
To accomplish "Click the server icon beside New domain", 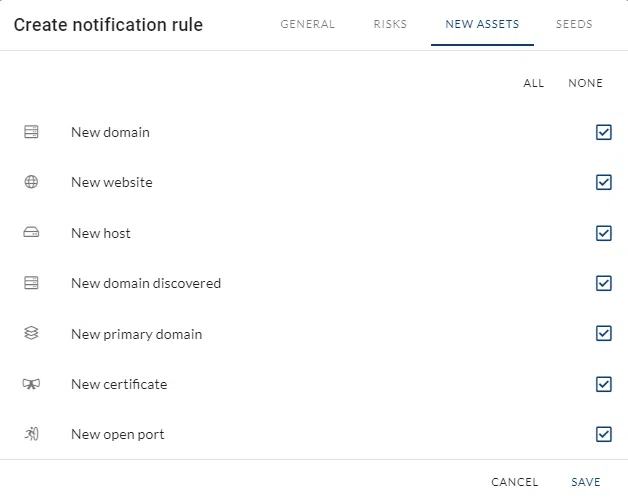I will coord(31,132).
